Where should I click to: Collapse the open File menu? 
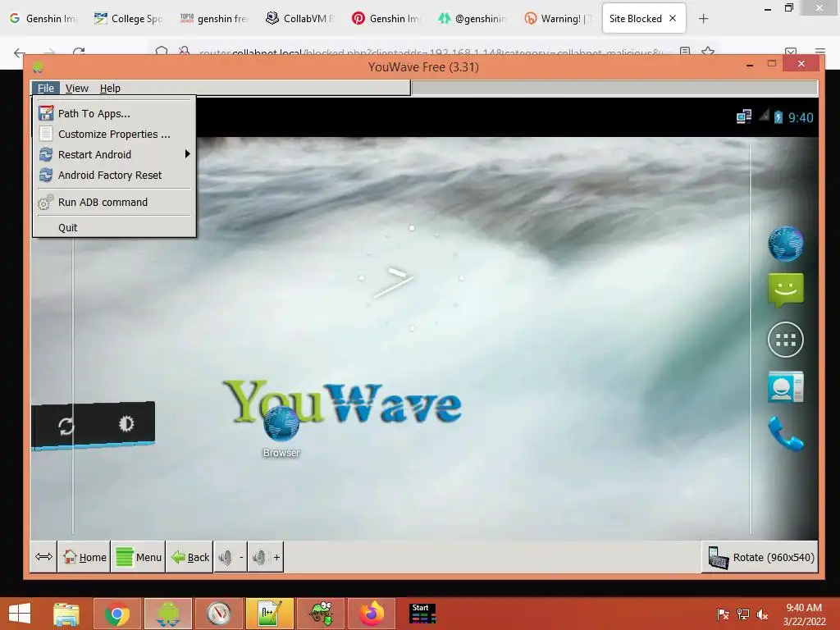click(46, 88)
